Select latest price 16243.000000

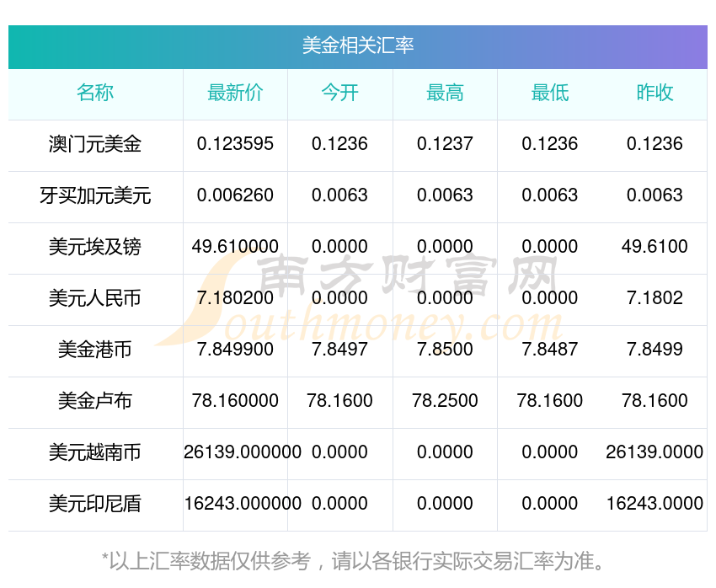[x=243, y=504]
